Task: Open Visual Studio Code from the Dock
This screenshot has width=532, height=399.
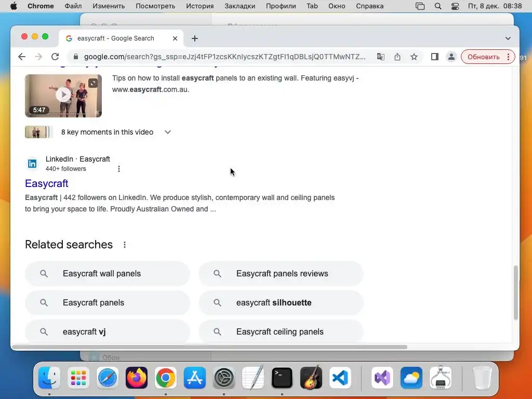Action: (x=340, y=378)
